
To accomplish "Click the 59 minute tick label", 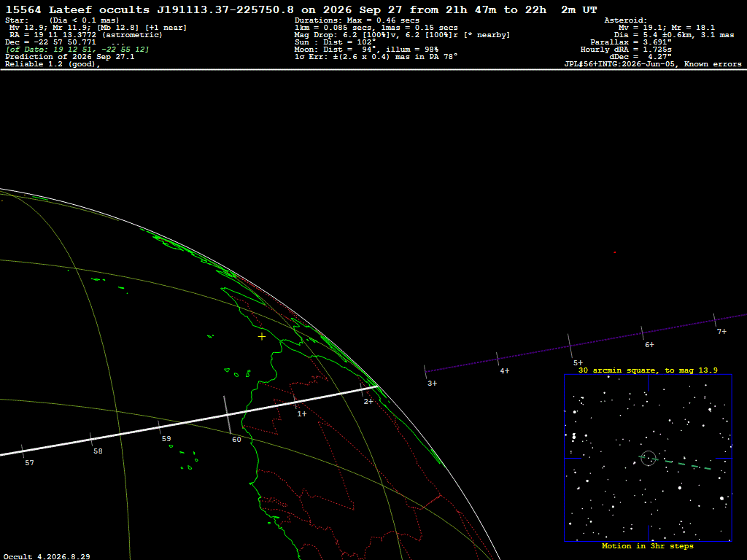I will (166, 438).
